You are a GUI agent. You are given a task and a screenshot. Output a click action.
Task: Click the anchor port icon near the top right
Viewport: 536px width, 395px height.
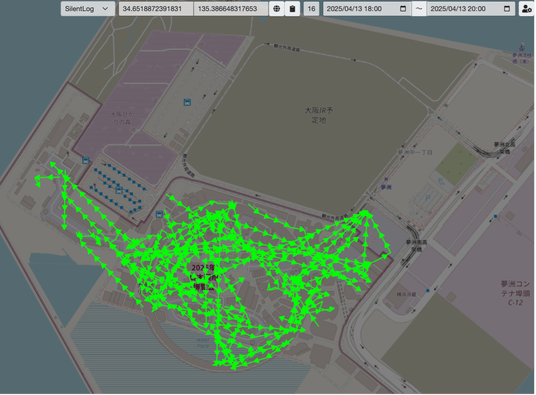522,47
